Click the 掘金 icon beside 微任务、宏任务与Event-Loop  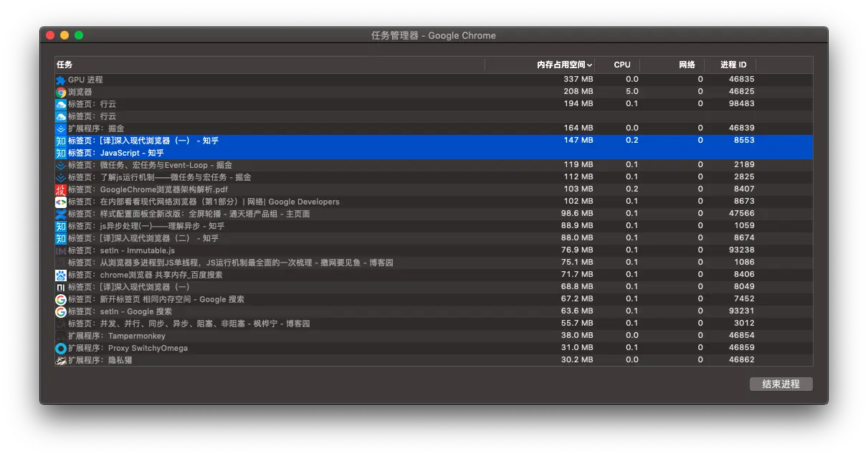pos(61,165)
